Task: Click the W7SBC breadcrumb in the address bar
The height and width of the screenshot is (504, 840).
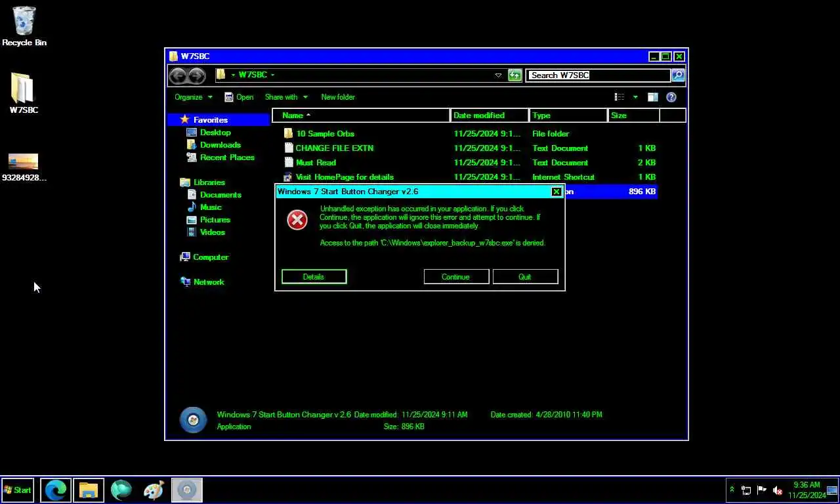Action: coord(253,75)
